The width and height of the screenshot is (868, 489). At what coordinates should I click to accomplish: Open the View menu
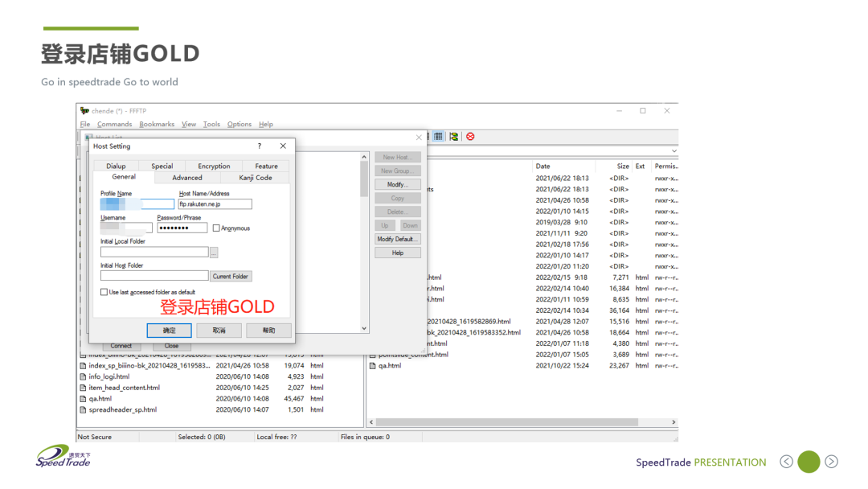point(189,124)
